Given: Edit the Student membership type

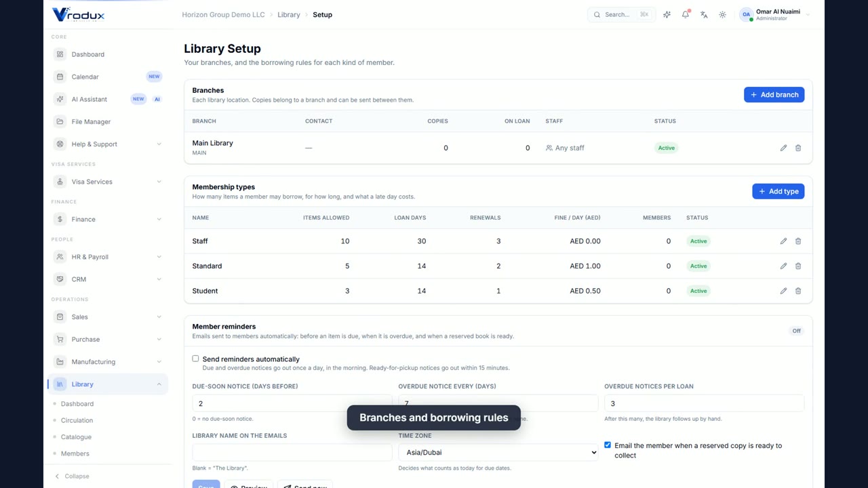Looking at the screenshot, I should 783,291.
